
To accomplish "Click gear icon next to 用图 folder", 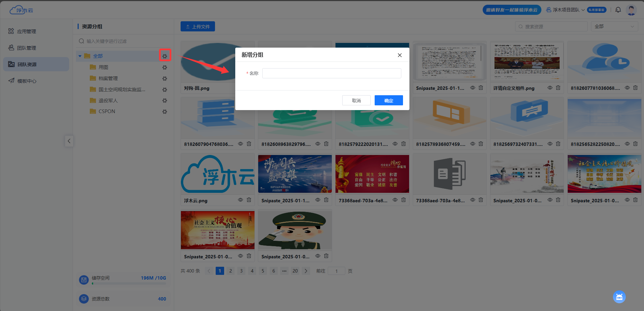I will (x=165, y=68).
